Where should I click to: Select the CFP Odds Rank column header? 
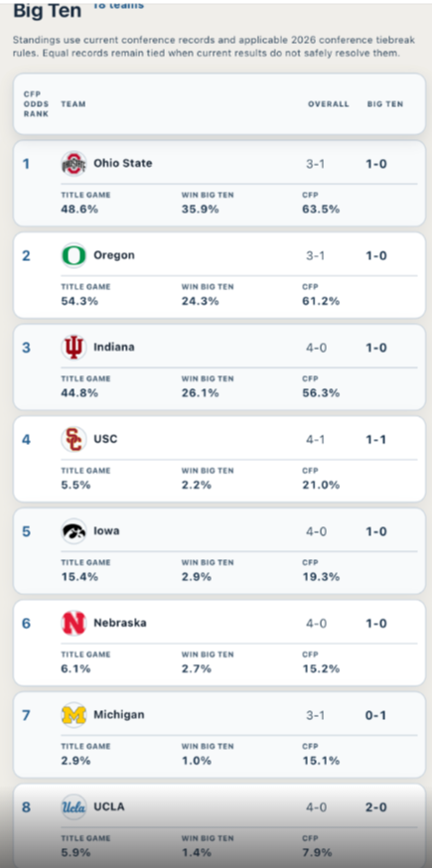coord(37,104)
